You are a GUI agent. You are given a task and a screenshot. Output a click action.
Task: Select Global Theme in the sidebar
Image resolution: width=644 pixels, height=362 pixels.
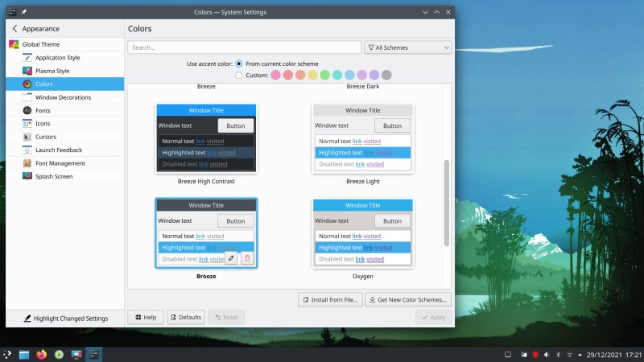(x=40, y=44)
